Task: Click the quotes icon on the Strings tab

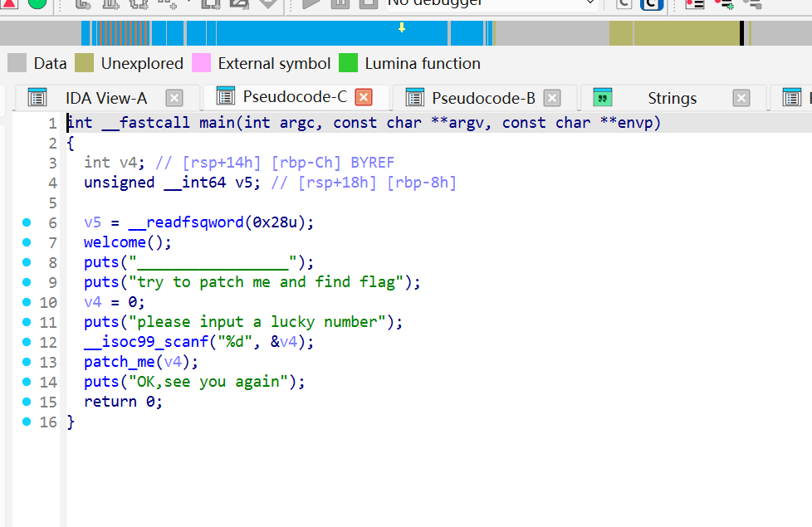Action: [603, 97]
